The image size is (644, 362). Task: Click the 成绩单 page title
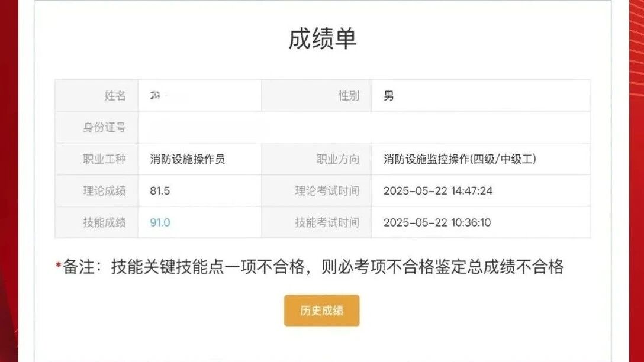point(322,39)
